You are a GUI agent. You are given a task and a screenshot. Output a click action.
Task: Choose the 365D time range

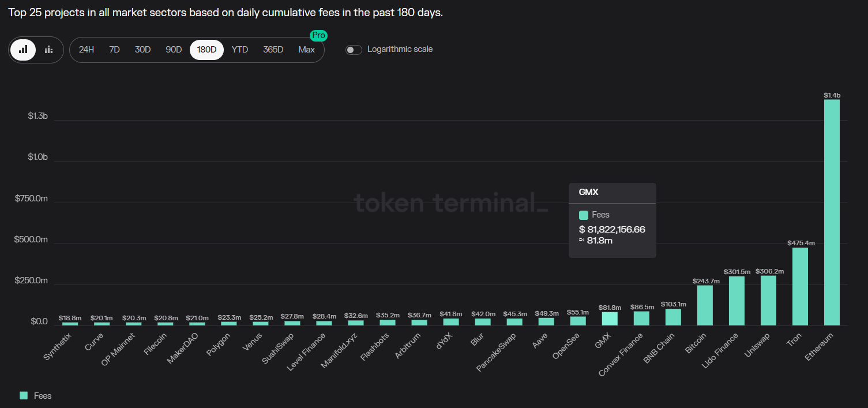point(273,50)
